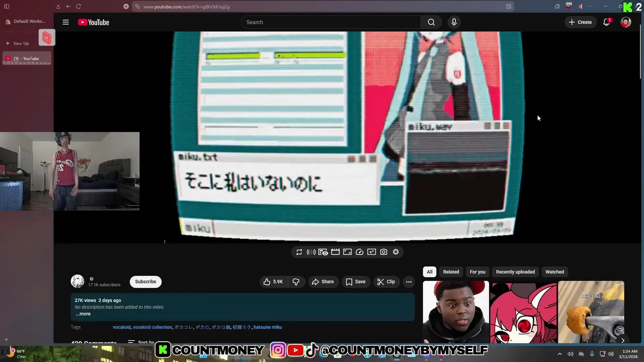Image resolution: width=644 pixels, height=362 pixels.
Task: Toggle the browser sidebar panel icon
Action: 7,7
